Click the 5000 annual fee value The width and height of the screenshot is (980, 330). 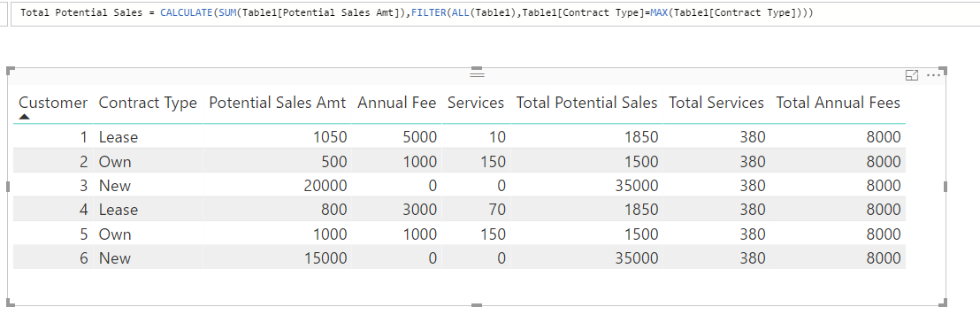pos(420,137)
